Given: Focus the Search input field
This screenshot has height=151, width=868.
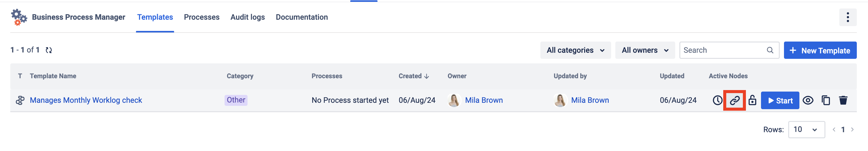Looking at the screenshot, I should coord(723,50).
